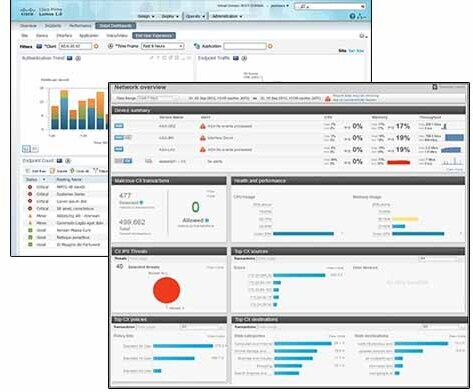The height and width of the screenshot is (392, 473).
Task: Switch to the Performance tab
Action: pos(80,26)
